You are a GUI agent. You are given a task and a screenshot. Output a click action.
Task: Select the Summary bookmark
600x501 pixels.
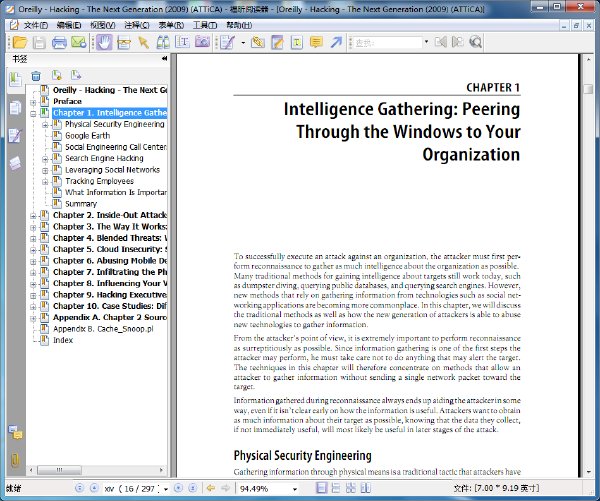click(81, 204)
